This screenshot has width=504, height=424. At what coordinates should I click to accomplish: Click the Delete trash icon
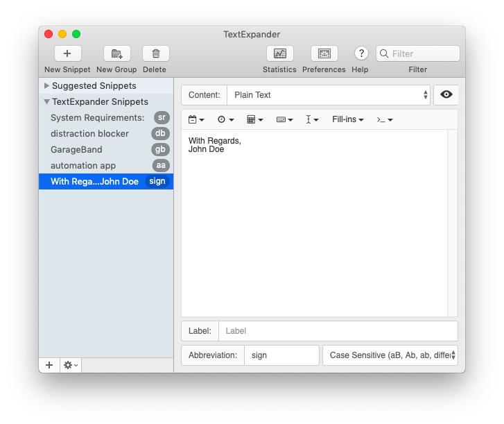[155, 53]
